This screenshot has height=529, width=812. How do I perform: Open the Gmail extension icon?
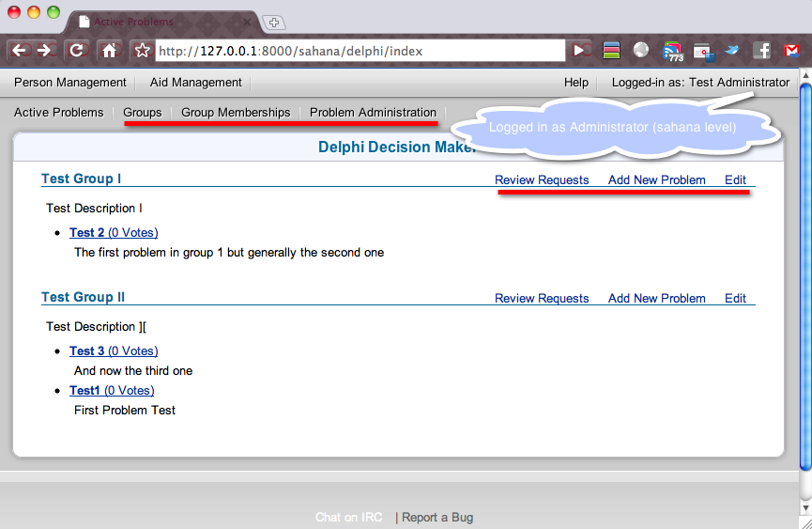pyautogui.click(x=792, y=51)
